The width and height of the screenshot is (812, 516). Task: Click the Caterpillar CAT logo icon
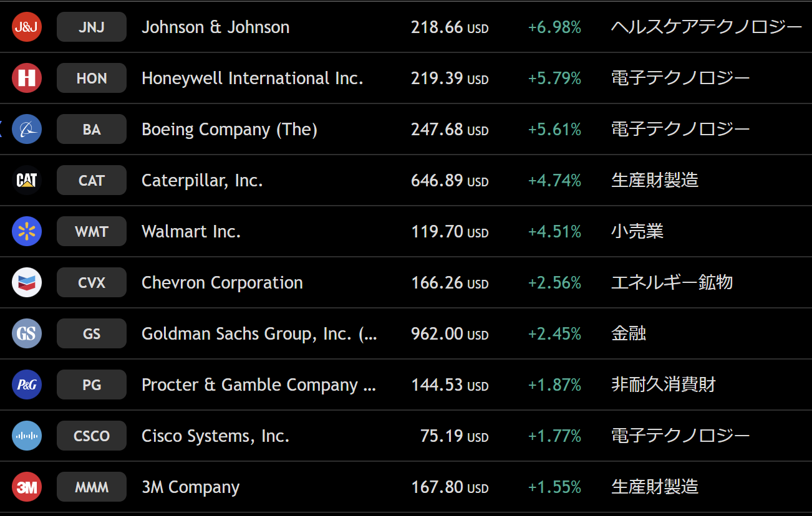(27, 181)
